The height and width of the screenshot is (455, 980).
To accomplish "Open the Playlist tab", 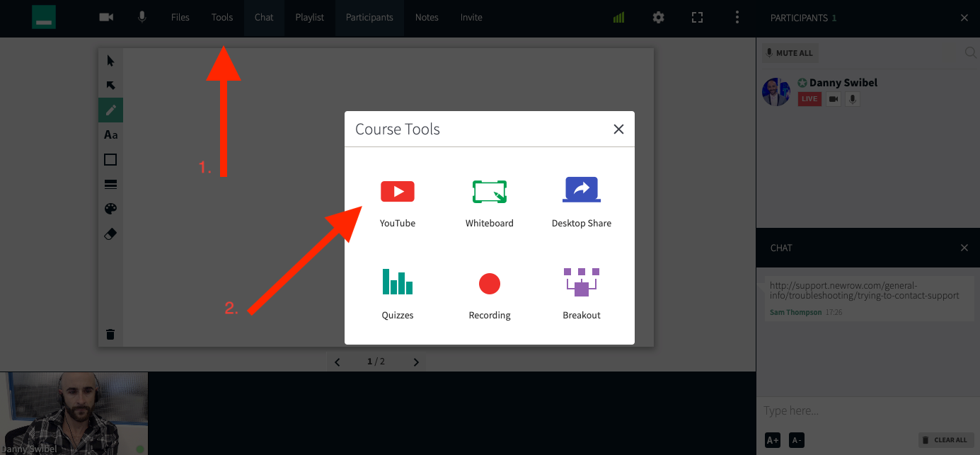I will click(x=310, y=18).
